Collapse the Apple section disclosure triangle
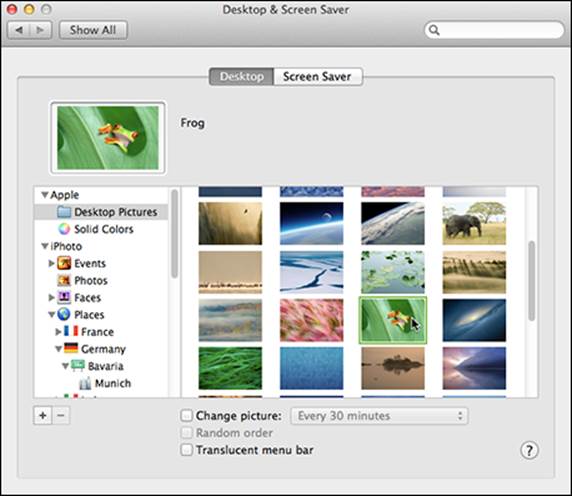This screenshot has height=496, width=572. pos(45,195)
